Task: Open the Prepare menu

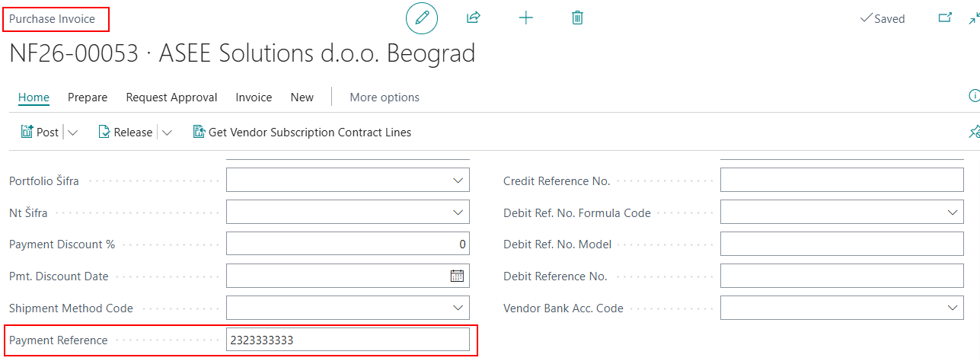Action: tap(88, 97)
